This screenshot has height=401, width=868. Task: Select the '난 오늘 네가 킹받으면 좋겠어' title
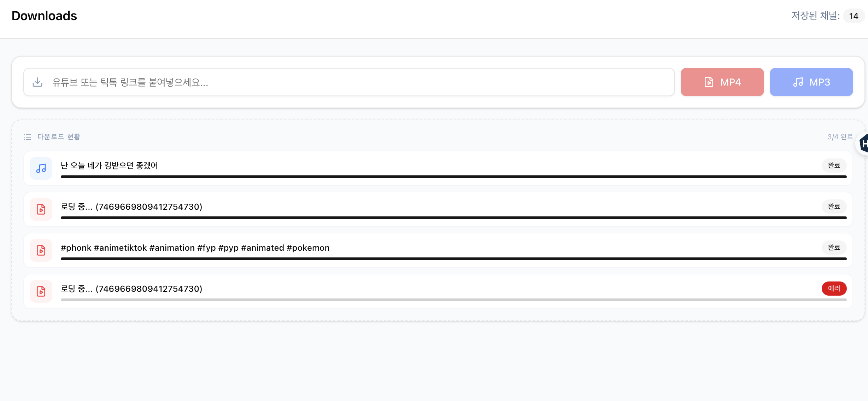coord(109,165)
